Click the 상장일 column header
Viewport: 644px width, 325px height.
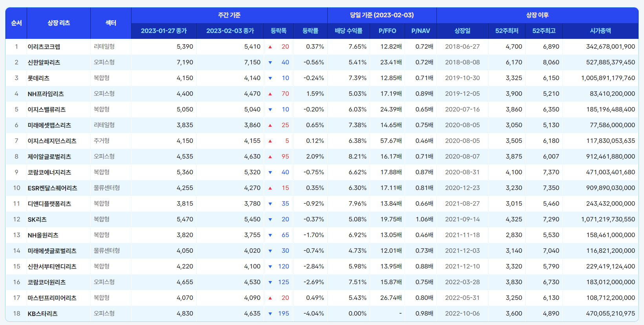462,31
